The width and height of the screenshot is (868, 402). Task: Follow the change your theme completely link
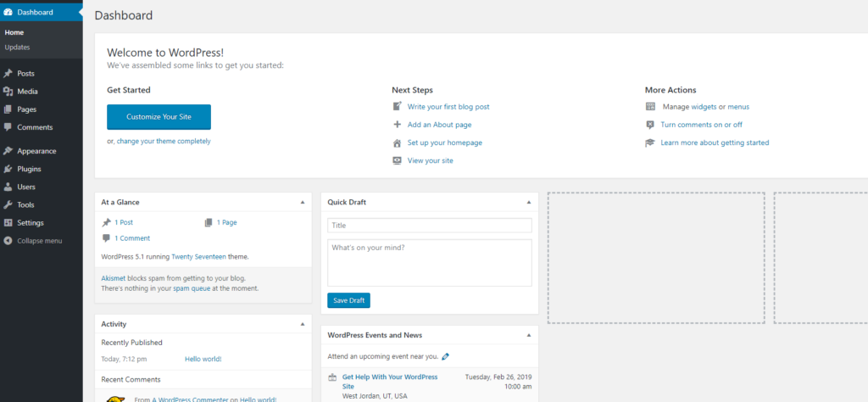[x=164, y=141]
